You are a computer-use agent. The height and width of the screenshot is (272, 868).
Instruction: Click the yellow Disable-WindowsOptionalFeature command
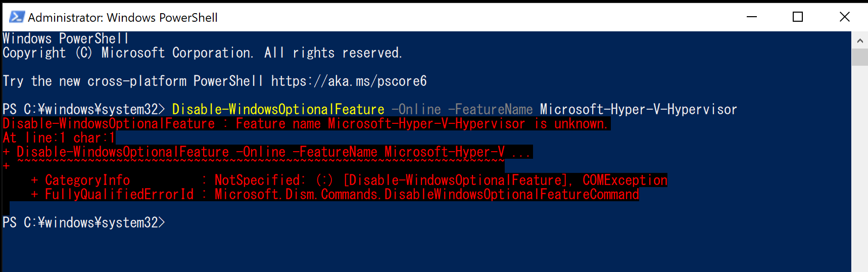point(278,109)
